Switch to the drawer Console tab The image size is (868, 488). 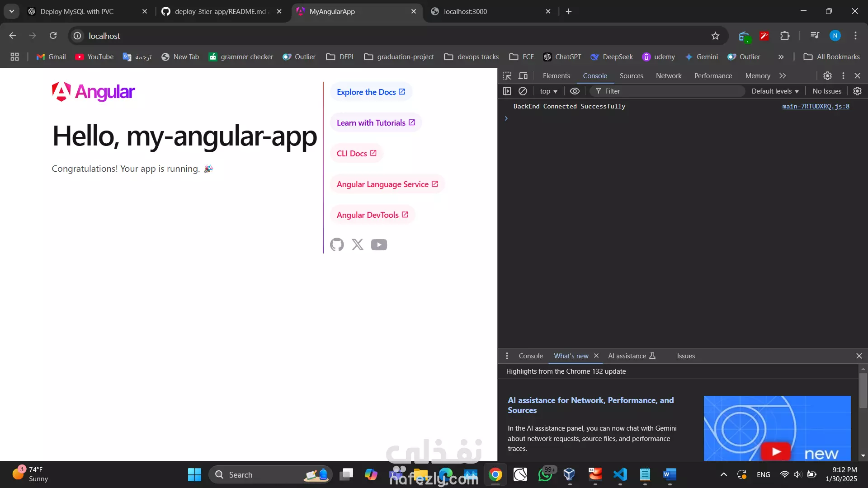point(531,356)
